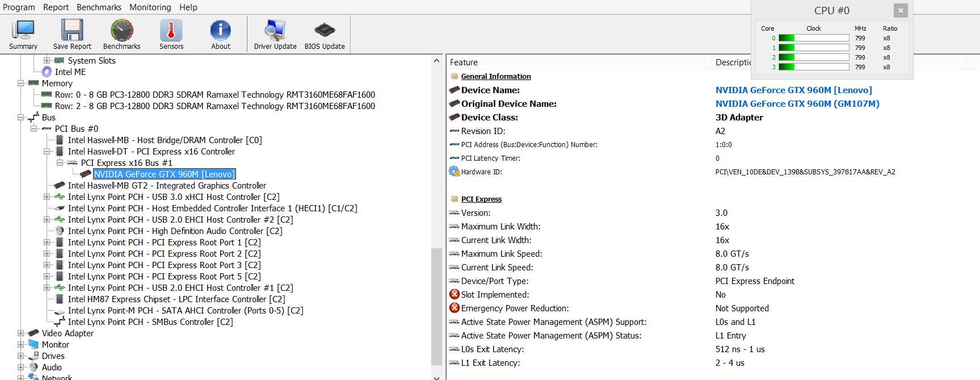980x380 pixels.
Task: Click the Hardware ID gear icon
Action: pyautogui.click(x=454, y=172)
